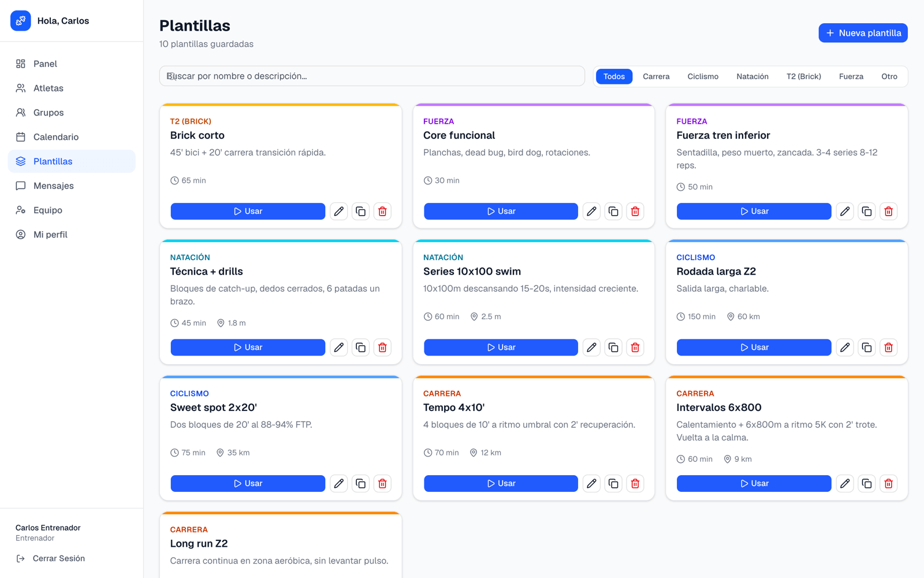
Task: Filter templates by Natación
Action: [752, 76]
